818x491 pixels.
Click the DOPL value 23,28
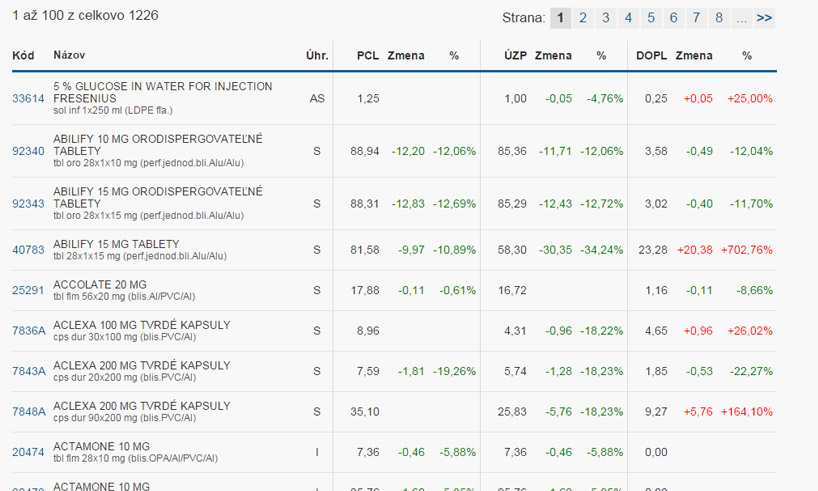pos(653,250)
